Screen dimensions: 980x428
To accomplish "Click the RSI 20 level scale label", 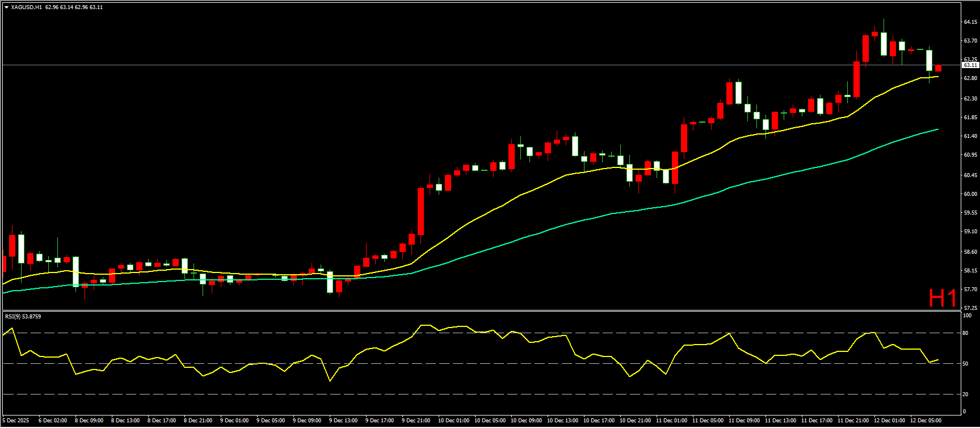I will point(965,394).
